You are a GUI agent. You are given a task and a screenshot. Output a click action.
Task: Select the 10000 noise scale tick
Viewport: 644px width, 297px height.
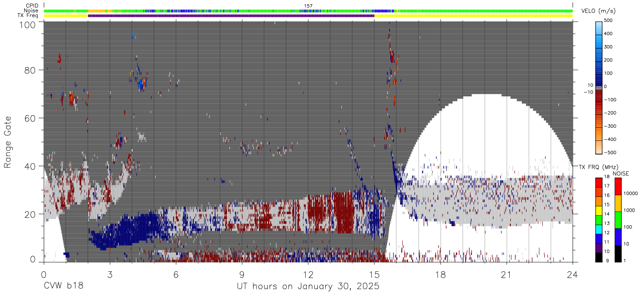coord(631,194)
